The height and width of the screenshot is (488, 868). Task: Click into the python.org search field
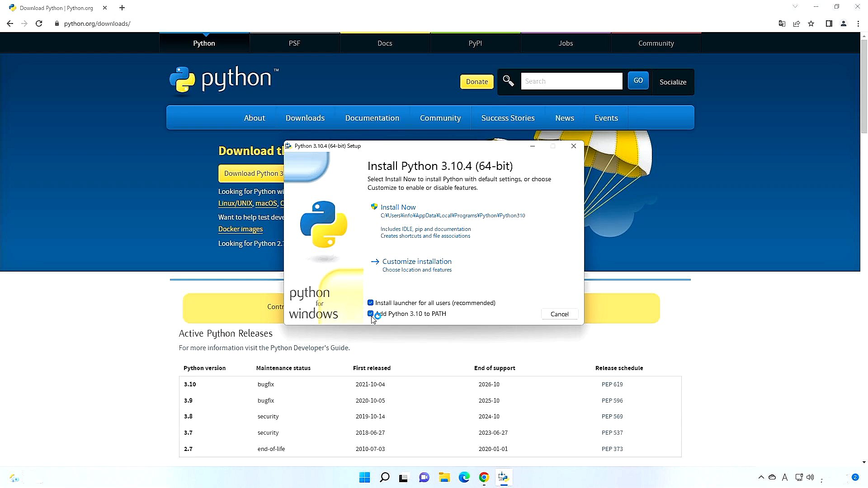point(571,81)
